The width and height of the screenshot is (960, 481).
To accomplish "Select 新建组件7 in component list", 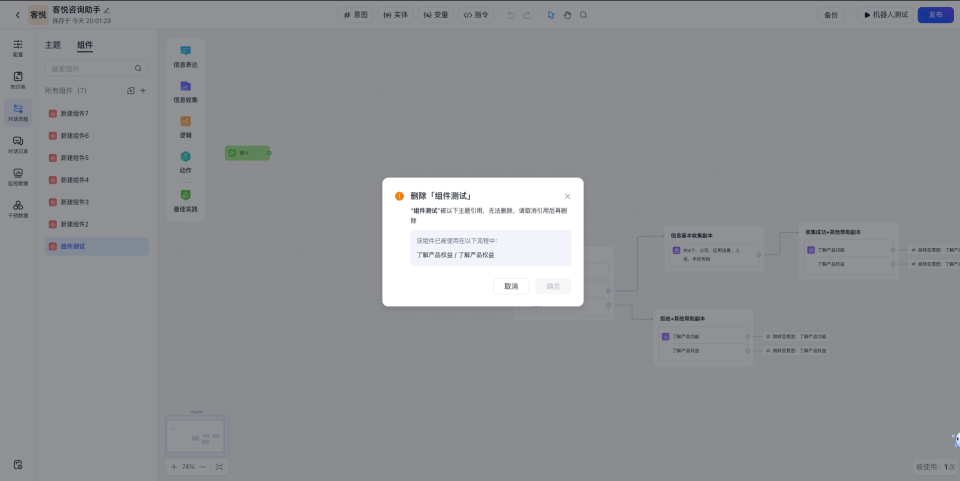I will coord(75,113).
